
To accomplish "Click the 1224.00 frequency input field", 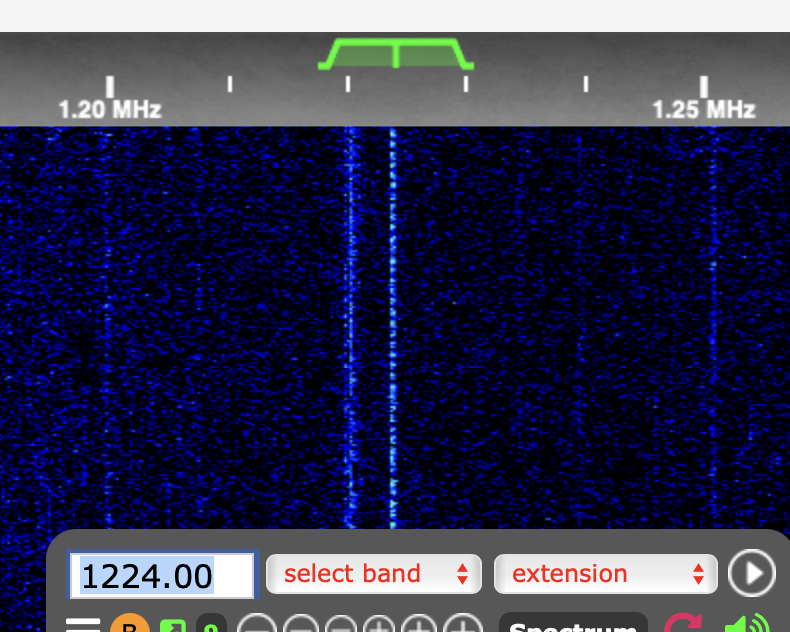I will click(x=161, y=576).
